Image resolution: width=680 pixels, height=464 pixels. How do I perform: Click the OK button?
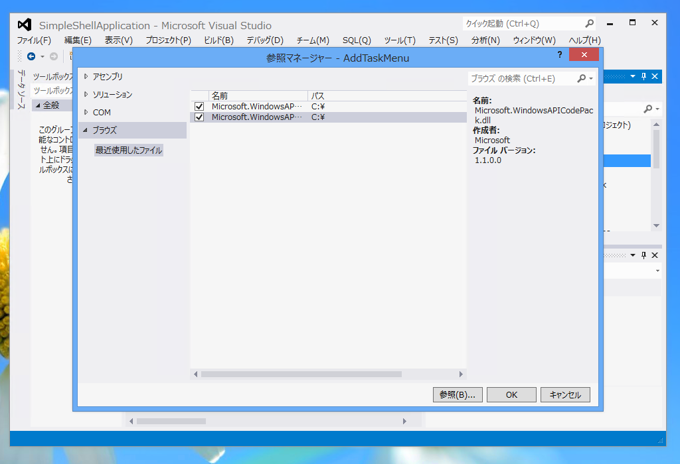click(511, 395)
